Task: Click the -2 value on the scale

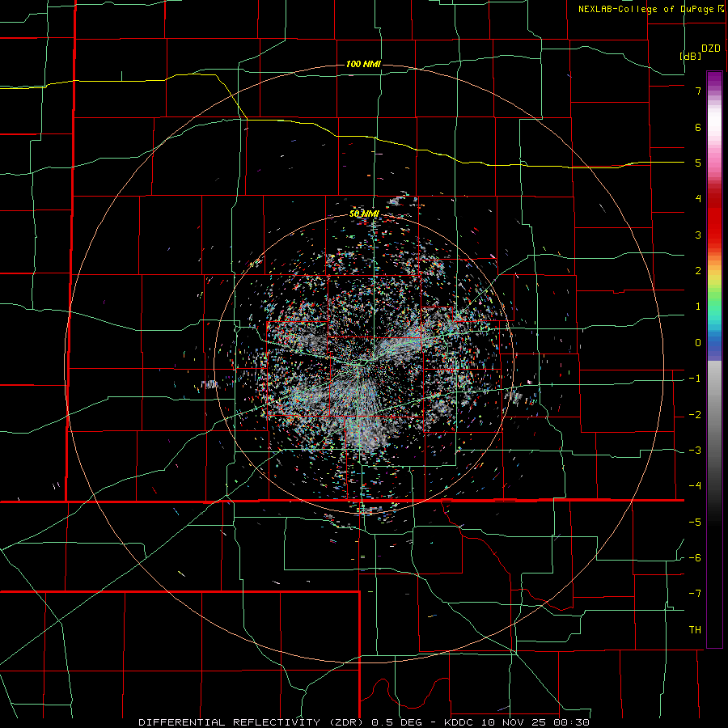Action: click(695, 414)
